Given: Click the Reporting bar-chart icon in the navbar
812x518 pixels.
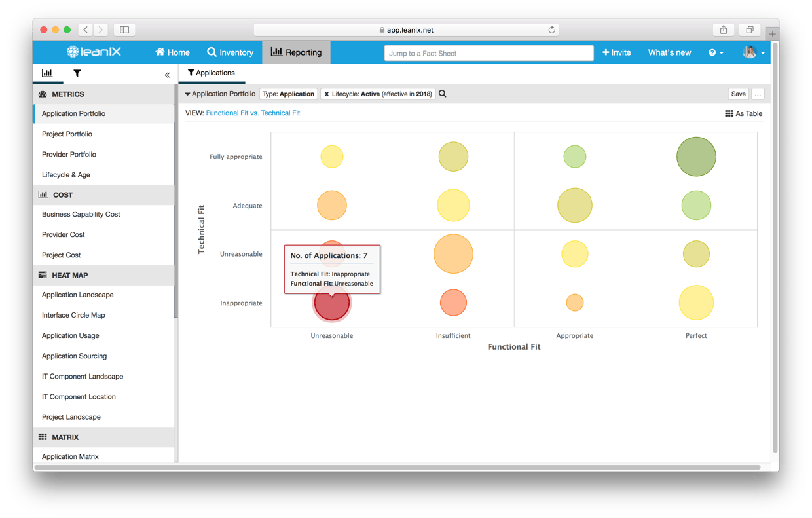Looking at the screenshot, I should [278, 52].
